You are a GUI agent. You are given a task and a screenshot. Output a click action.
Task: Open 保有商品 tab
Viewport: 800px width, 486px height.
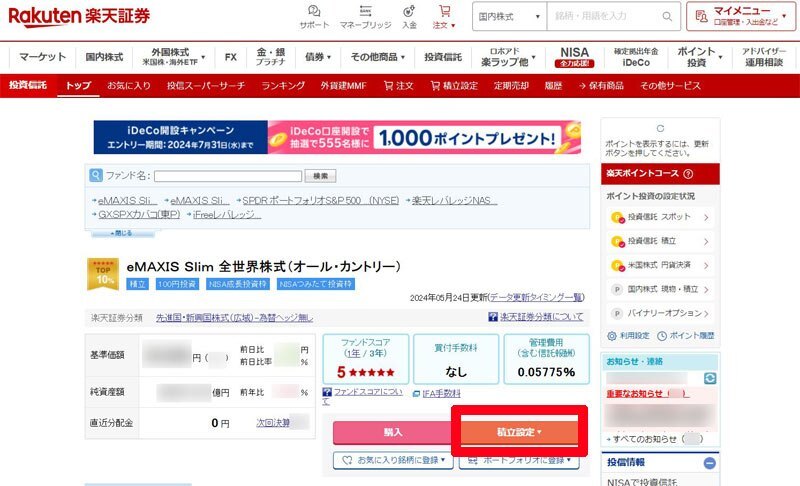[601, 86]
